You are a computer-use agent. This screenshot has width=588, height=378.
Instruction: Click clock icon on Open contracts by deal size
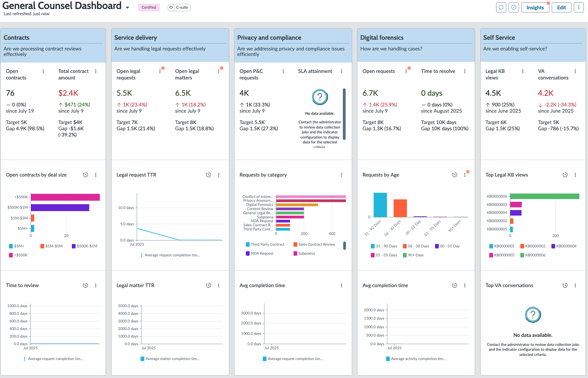pos(85,175)
